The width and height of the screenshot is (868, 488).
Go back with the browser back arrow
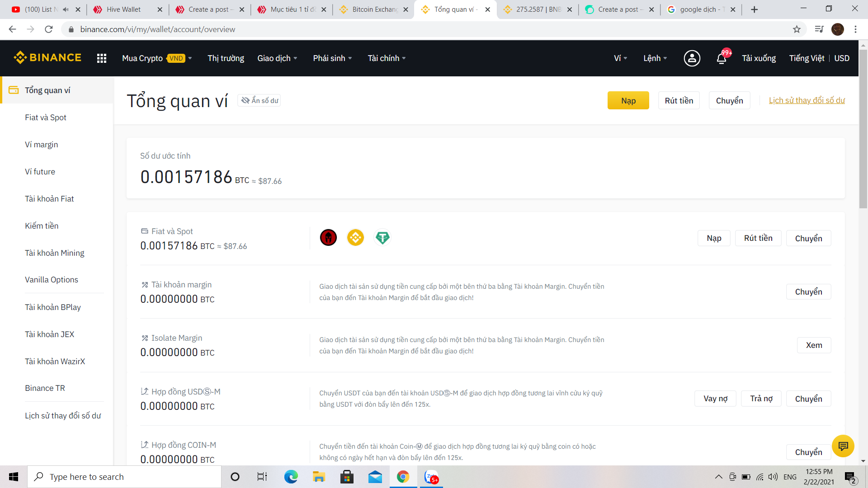tap(12, 29)
